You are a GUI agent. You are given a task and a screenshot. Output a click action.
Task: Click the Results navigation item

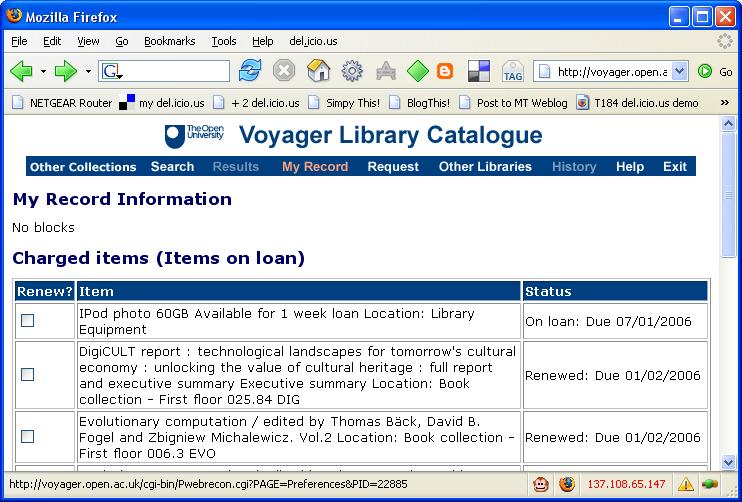[x=236, y=167]
